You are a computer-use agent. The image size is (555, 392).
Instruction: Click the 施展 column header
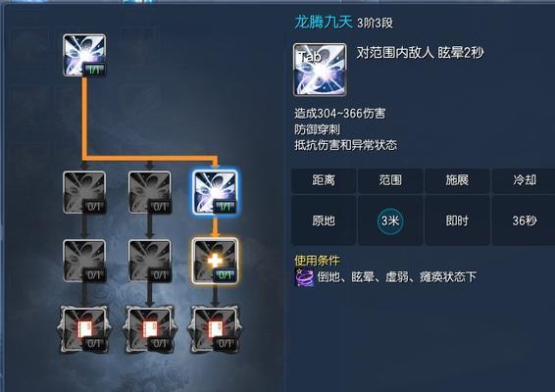click(x=457, y=180)
